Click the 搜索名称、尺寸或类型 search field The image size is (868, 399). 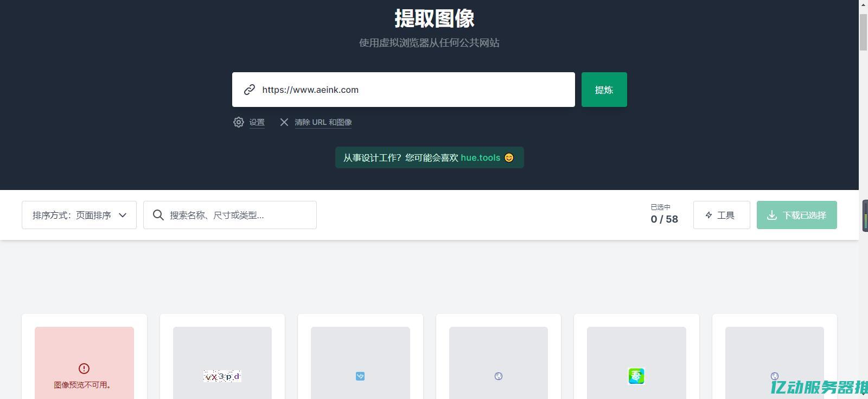[230, 215]
